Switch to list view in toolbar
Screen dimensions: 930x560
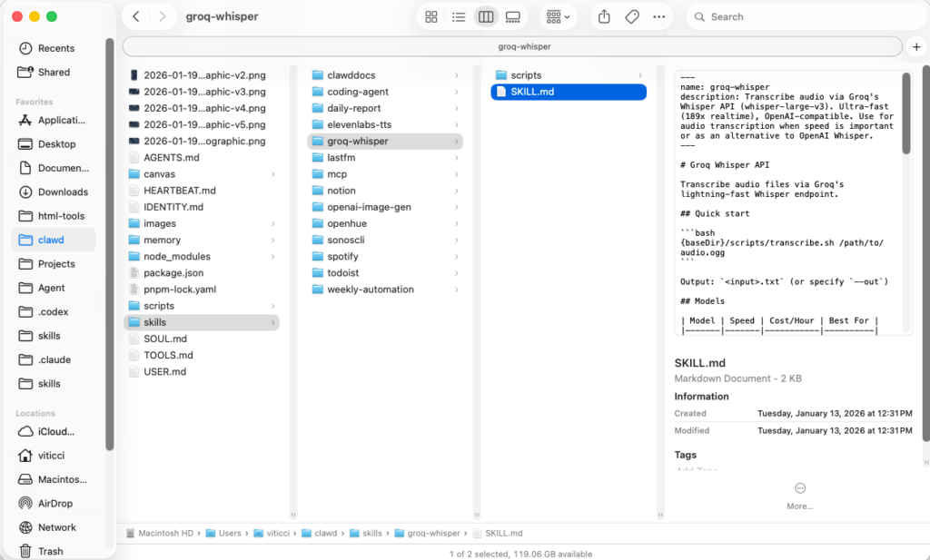coord(459,16)
